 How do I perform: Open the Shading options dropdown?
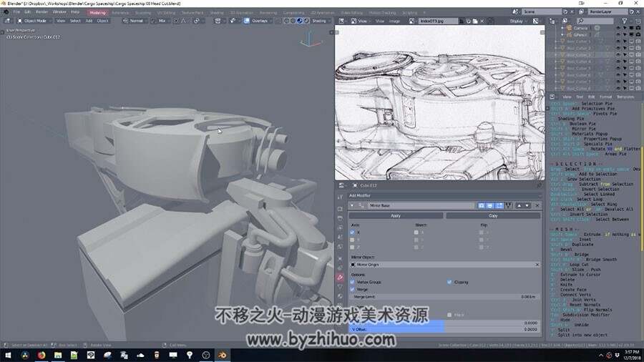point(321,21)
